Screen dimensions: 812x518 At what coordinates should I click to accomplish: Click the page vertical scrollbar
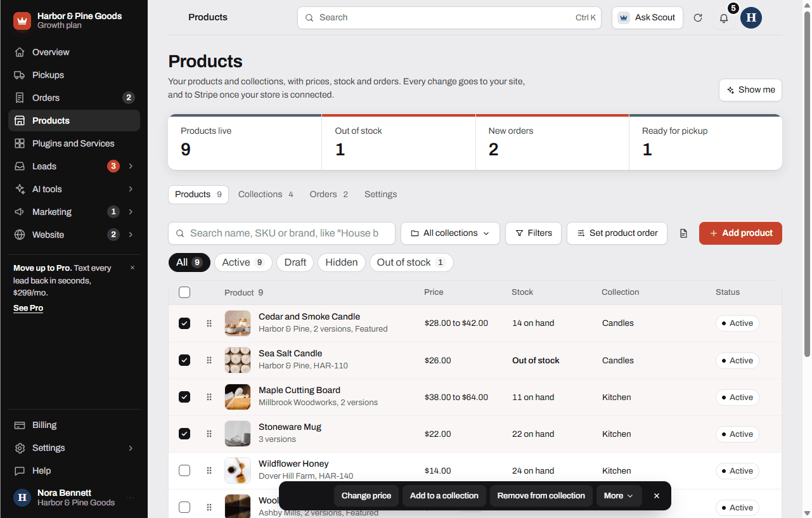point(807,184)
